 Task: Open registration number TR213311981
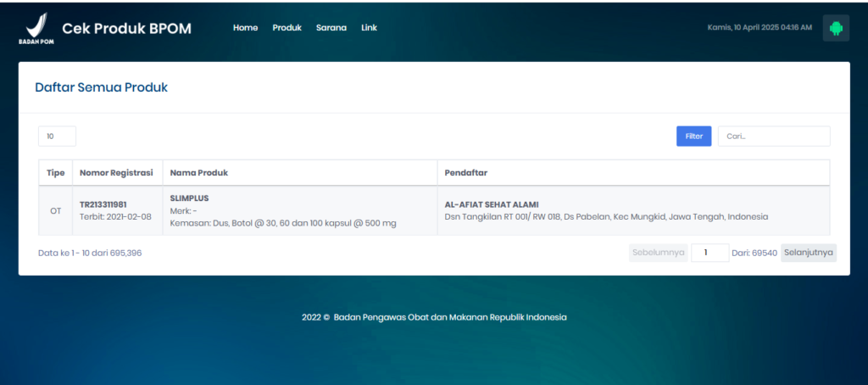tap(103, 204)
